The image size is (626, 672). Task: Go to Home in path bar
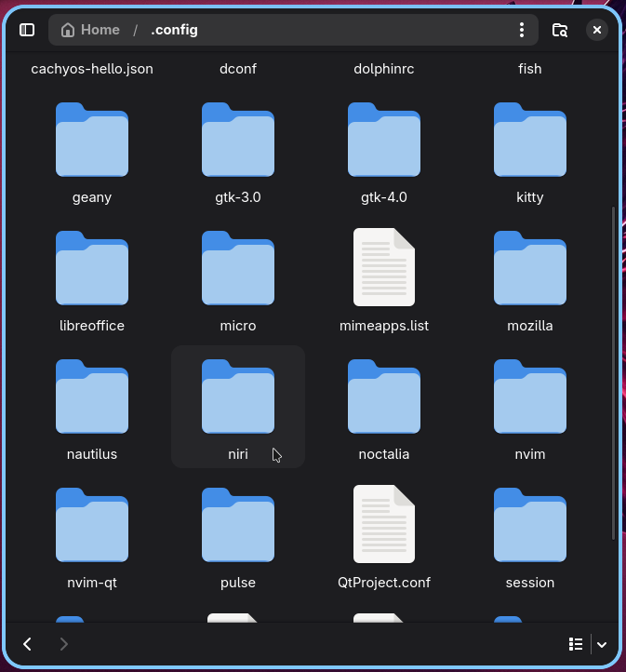click(90, 30)
